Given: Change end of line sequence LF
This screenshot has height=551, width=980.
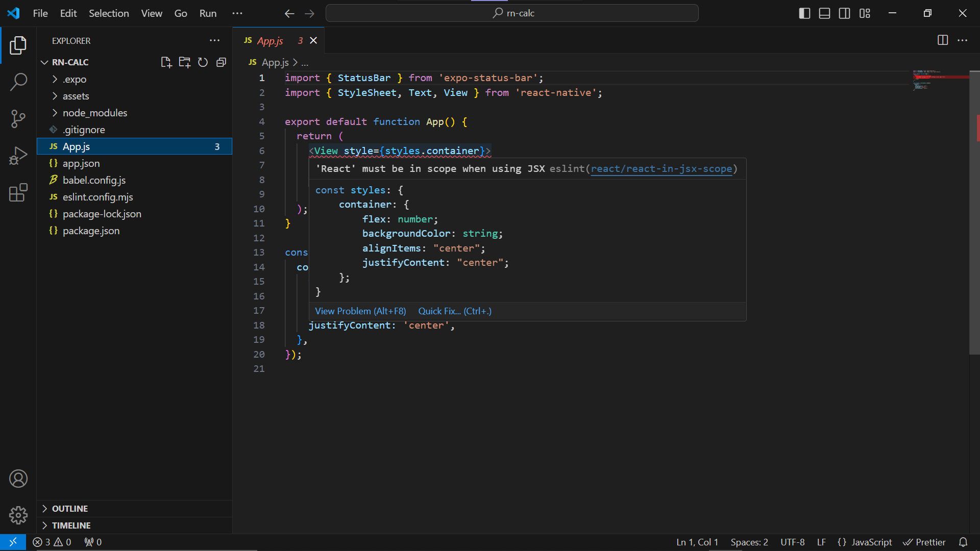Looking at the screenshot, I should pos(821,542).
